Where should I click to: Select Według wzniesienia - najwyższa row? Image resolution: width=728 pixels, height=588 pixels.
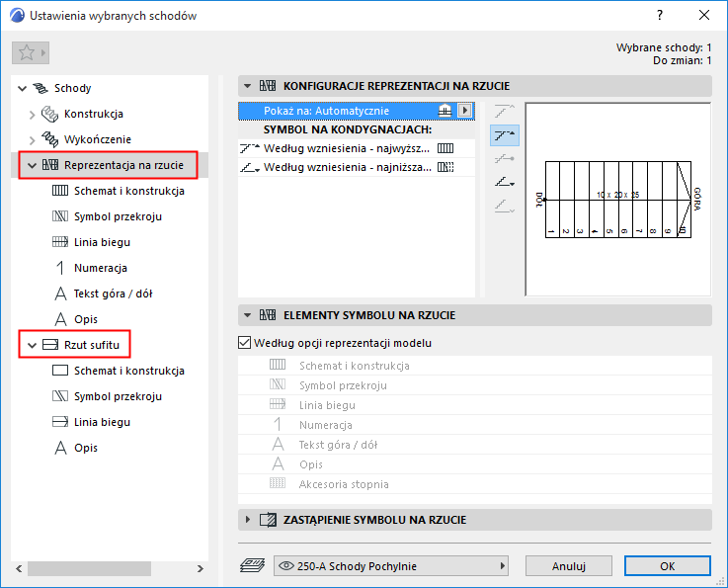coord(357,148)
